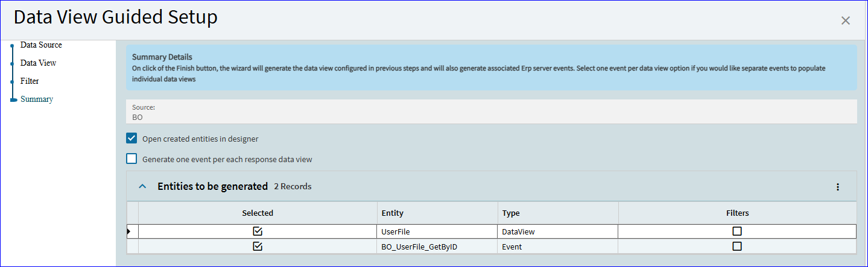
Task: Click the Source field showing BO
Action: pos(492,112)
